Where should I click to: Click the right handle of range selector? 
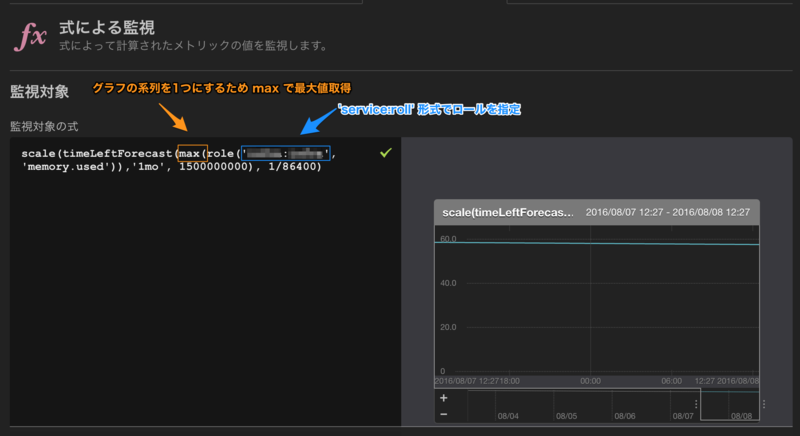tap(764, 404)
